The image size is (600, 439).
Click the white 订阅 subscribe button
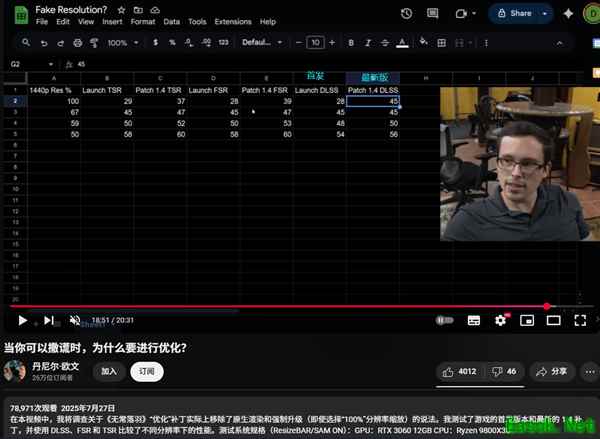point(147,371)
